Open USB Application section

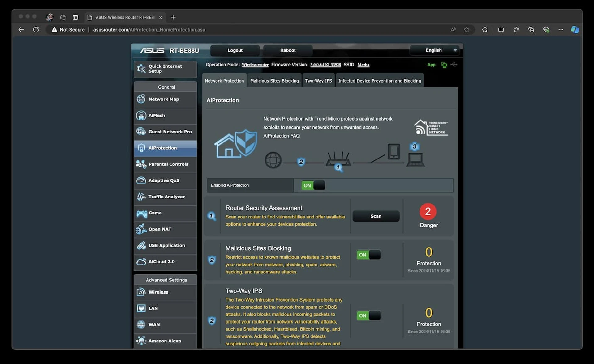click(x=165, y=245)
